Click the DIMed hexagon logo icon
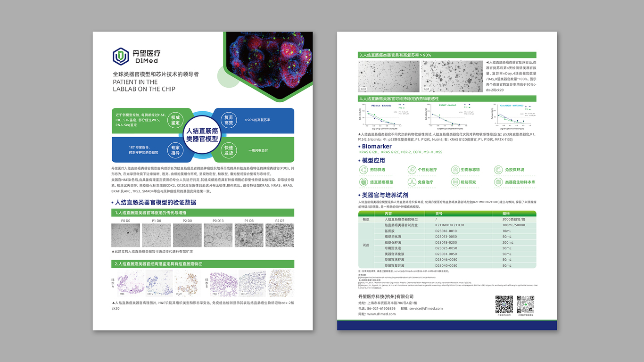644x362 pixels. pyautogui.click(x=121, y=57)
